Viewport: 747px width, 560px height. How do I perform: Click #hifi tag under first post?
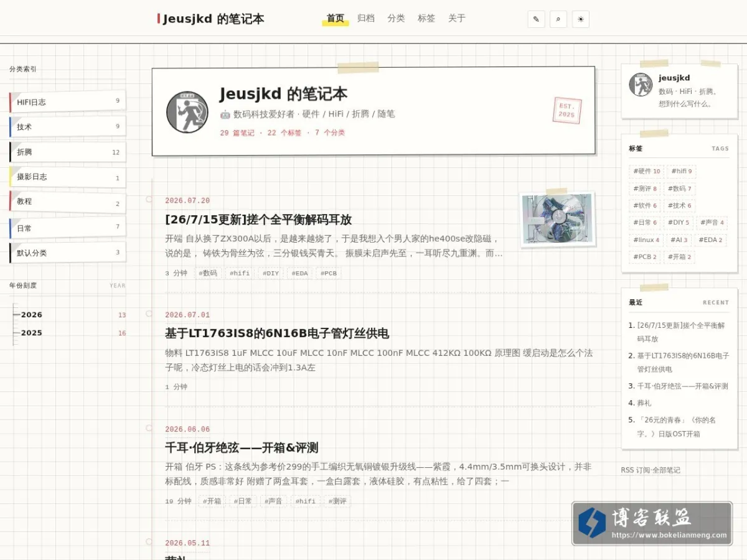(x=239, y=273)
